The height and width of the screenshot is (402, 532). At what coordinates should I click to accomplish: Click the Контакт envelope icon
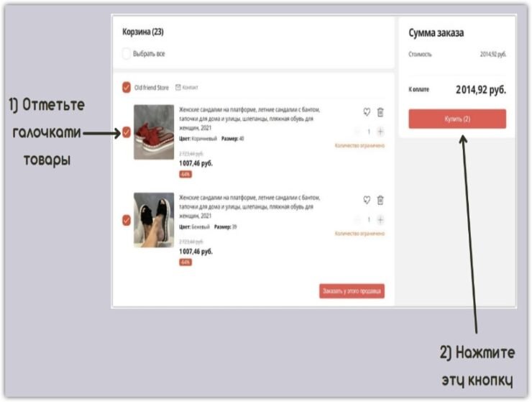178,87
